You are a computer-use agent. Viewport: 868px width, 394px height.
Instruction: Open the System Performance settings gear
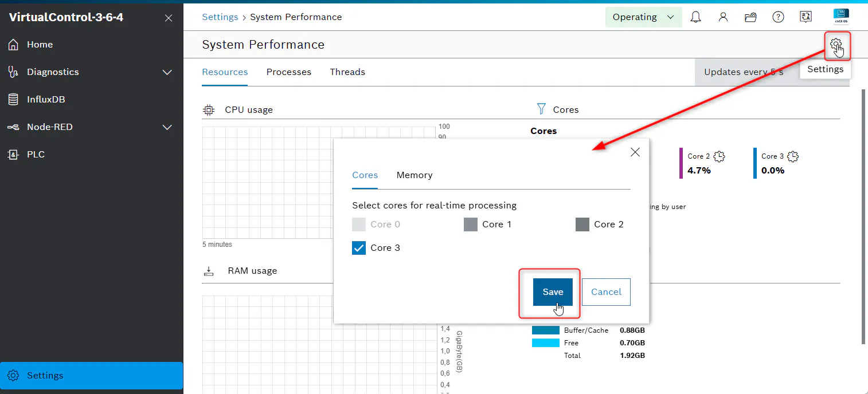(x=836, y=44)
